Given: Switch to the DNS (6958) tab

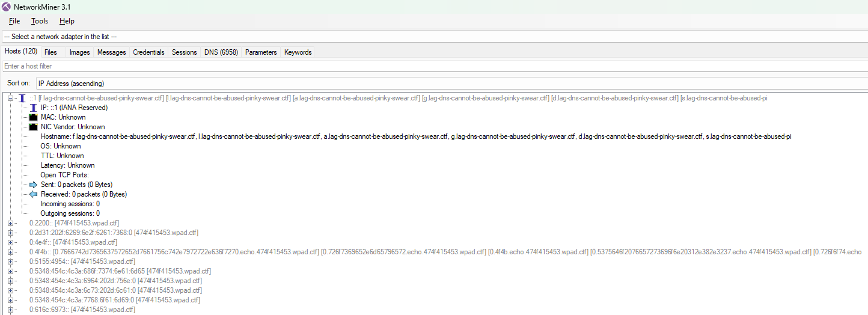Looking at the screenshot, I should [x=221, y=52].
